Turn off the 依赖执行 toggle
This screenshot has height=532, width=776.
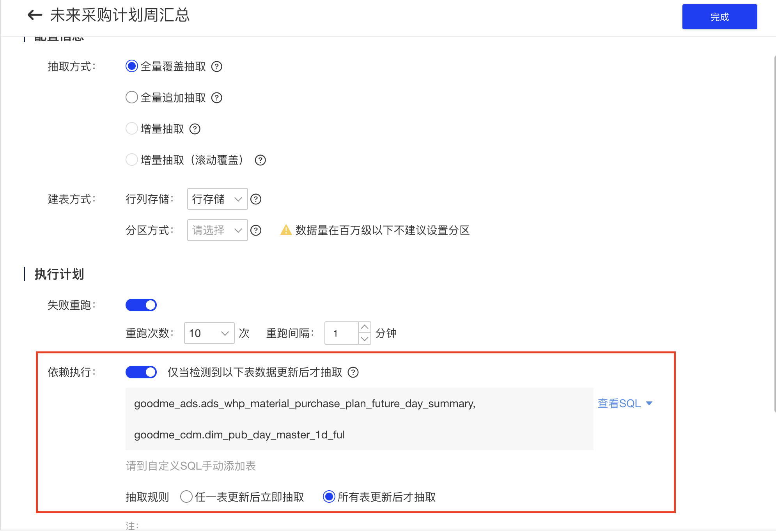[141, 372]
